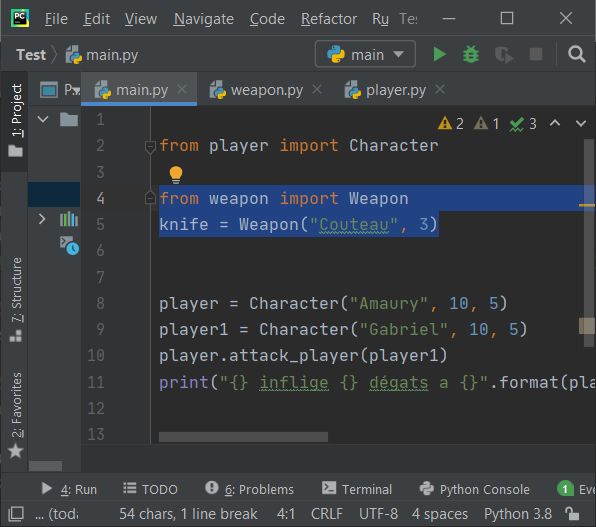Open the Terminal tool window

coord(357,489)
